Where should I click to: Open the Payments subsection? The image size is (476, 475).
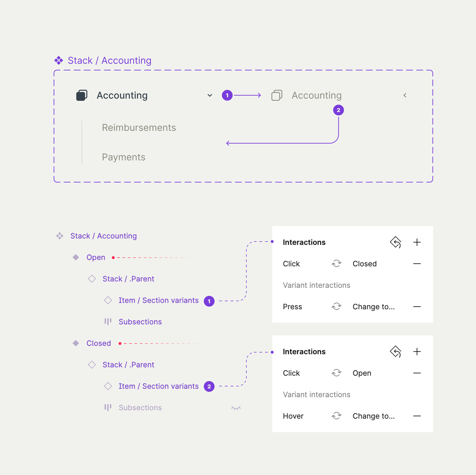click(x=124, y=157)
